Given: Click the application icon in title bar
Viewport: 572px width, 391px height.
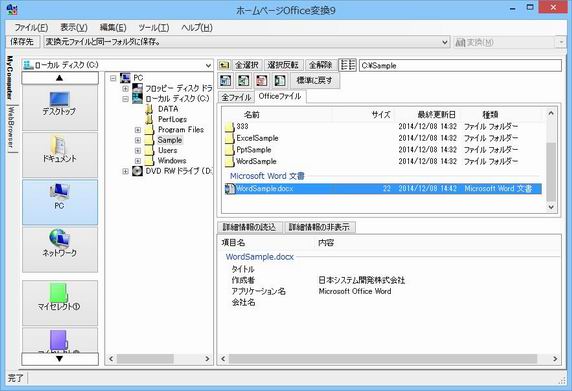Looking at the screenshot, I should pyautogui.click(x=12, y=9).
